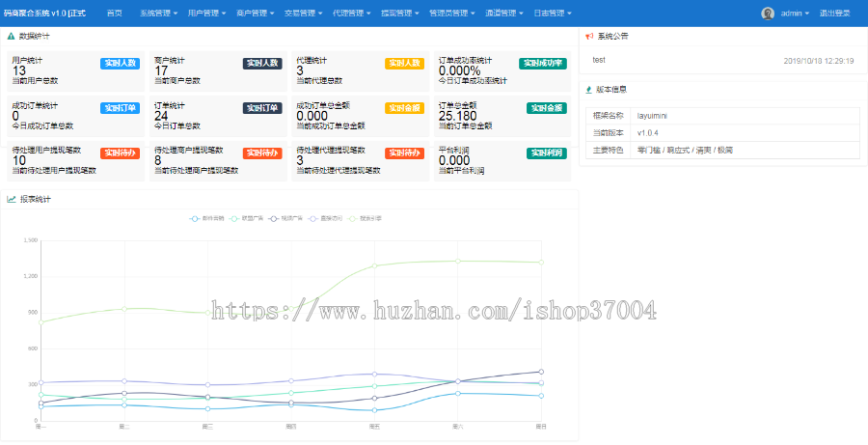Click 实时人数 badge in 用户统计 card

[x=121, y=63]
